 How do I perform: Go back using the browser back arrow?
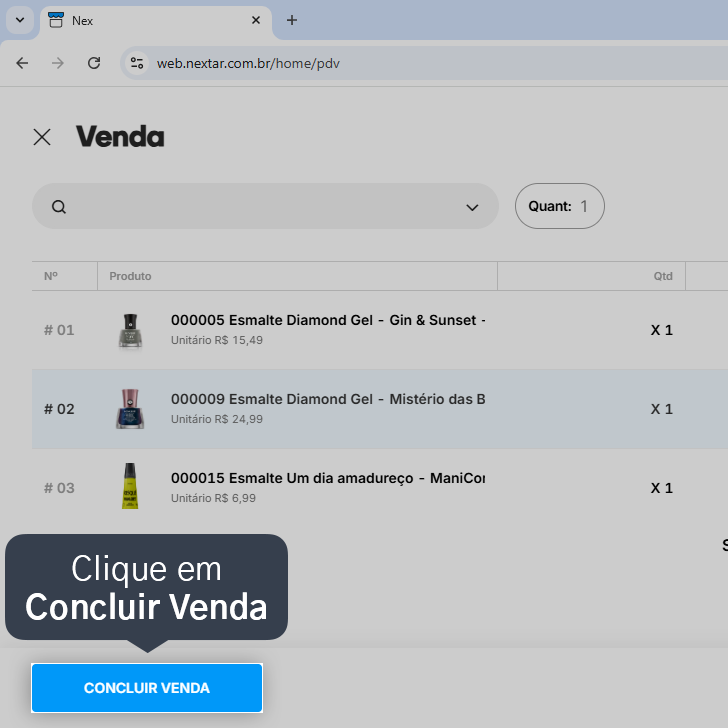[22, 63]
